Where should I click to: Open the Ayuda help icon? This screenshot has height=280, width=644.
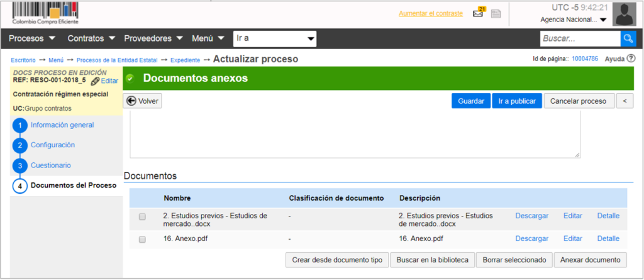631,59
